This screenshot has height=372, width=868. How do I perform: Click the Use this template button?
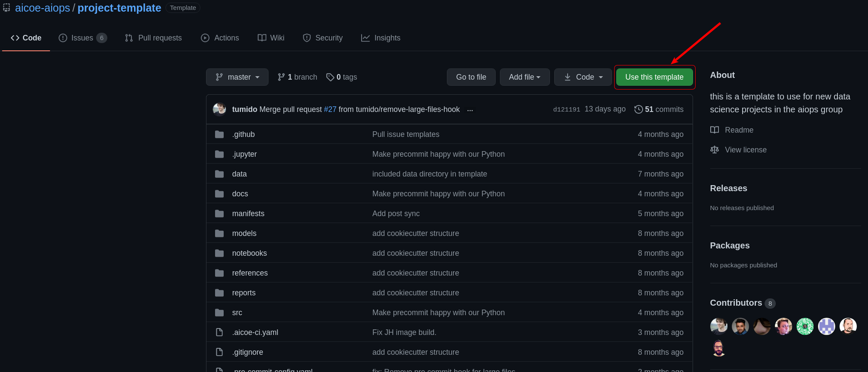654,77
